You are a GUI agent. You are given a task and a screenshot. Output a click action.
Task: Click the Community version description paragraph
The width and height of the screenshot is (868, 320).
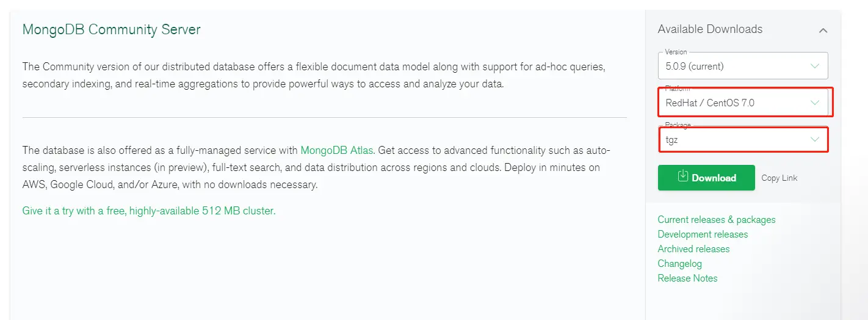click(x=314, y=75)
